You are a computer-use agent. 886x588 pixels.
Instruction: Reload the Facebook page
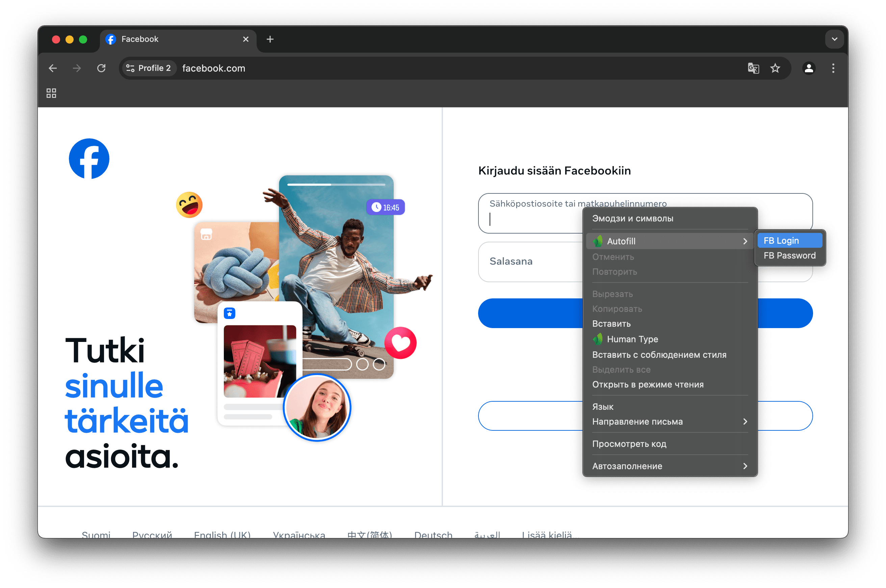click(101, 68)
